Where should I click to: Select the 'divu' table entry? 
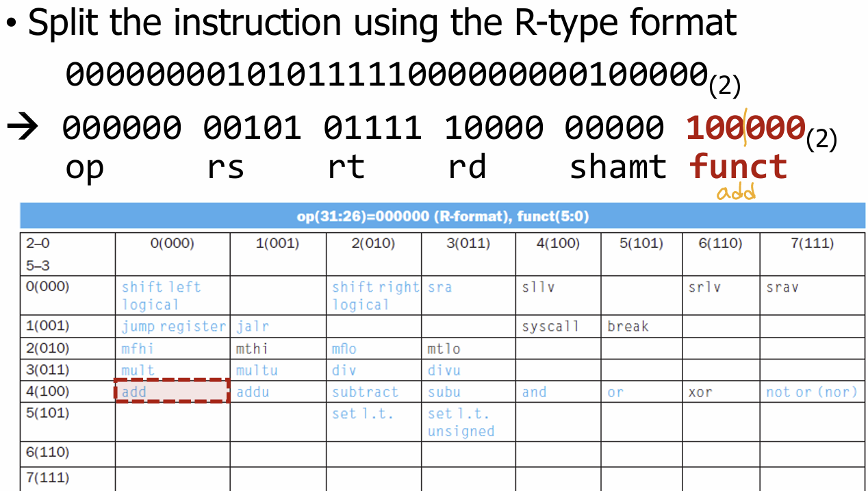point(444,370)
